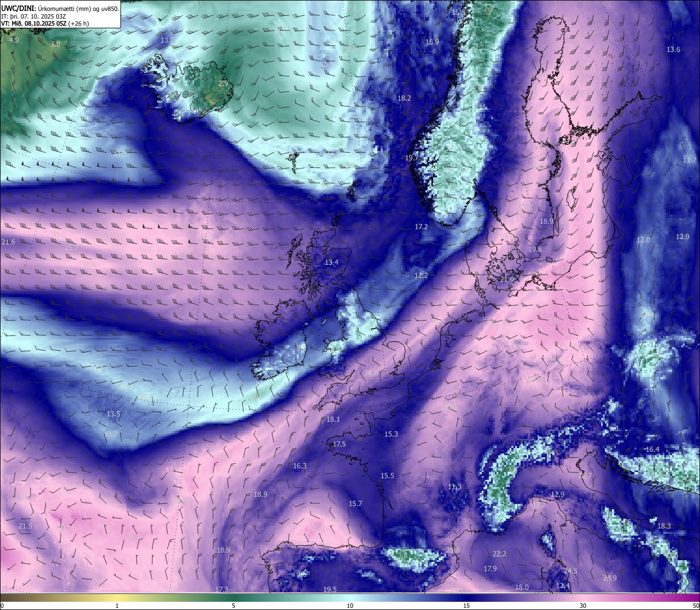Click the 'IT: þri. 07. 10. 2025 03Z' line
This screenshot has width=700, height=610.
[32, 16]
